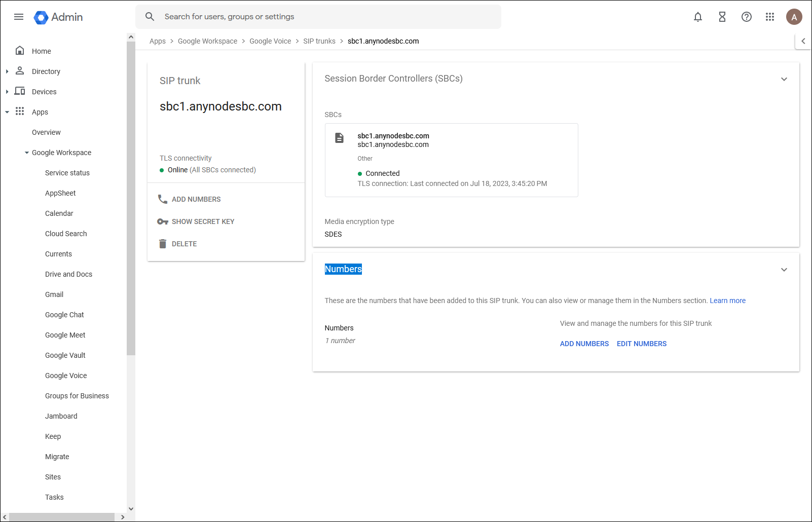Click the phone icon beside Add Numbers

pos(163,199)
